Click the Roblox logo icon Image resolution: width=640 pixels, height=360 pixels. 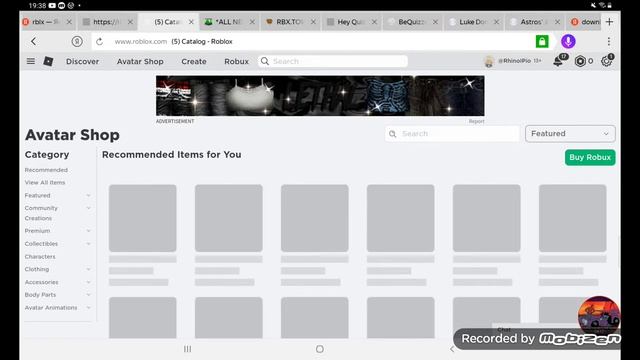coord(48,61)
